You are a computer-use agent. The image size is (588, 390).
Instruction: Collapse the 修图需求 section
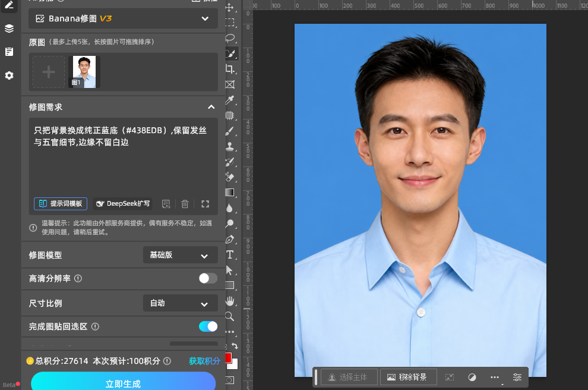[211, 107]
